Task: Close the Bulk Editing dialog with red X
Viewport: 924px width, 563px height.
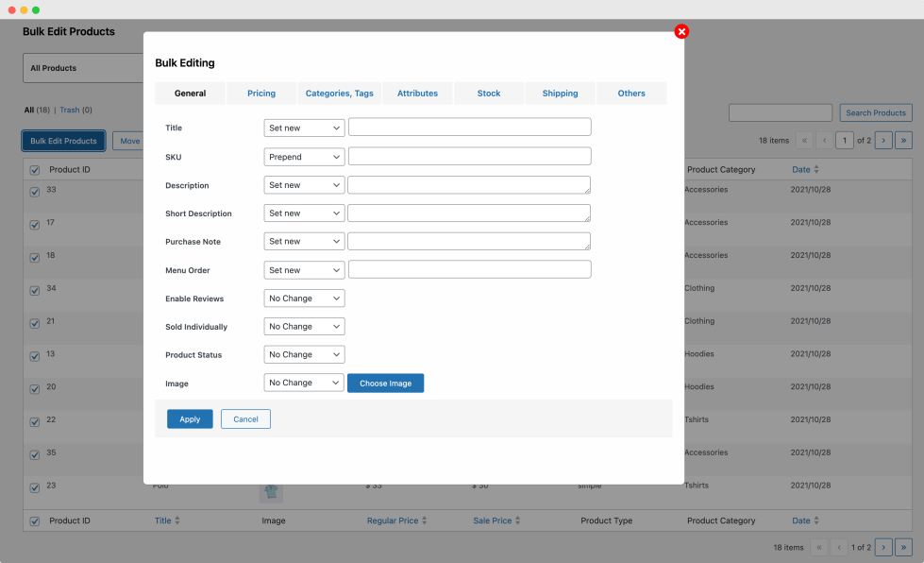Action: pos(681,31)
